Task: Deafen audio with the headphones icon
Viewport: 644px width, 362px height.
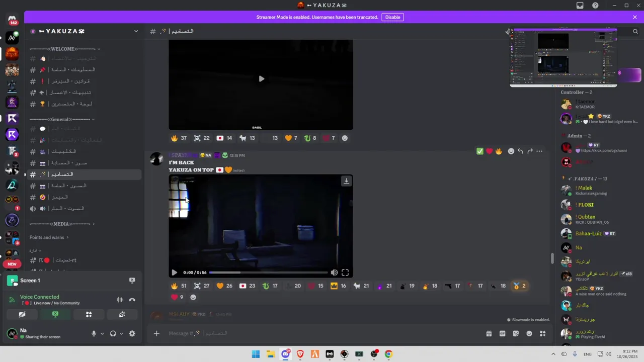Action: (x=113, y=333)
